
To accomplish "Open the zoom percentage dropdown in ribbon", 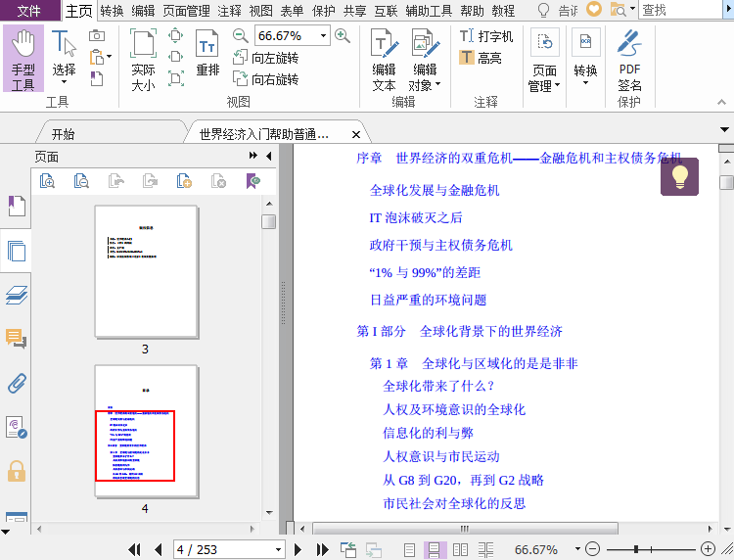I will [x=323, y=35].
